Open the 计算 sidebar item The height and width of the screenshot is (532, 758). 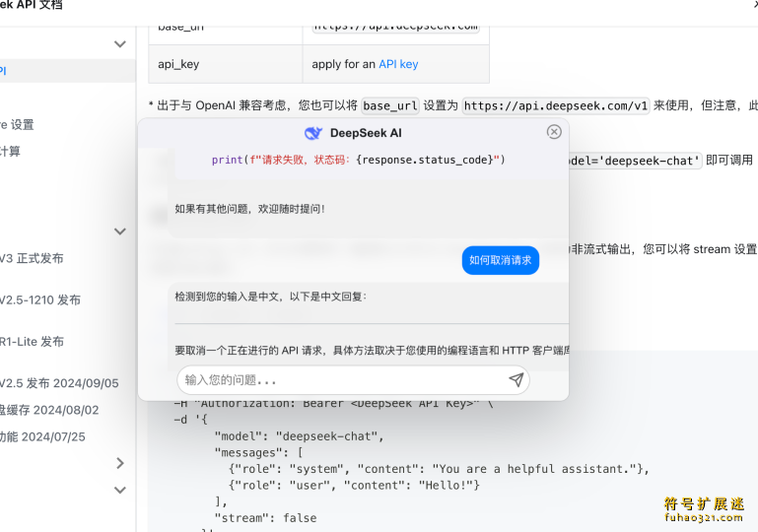(x=10, y=152)
